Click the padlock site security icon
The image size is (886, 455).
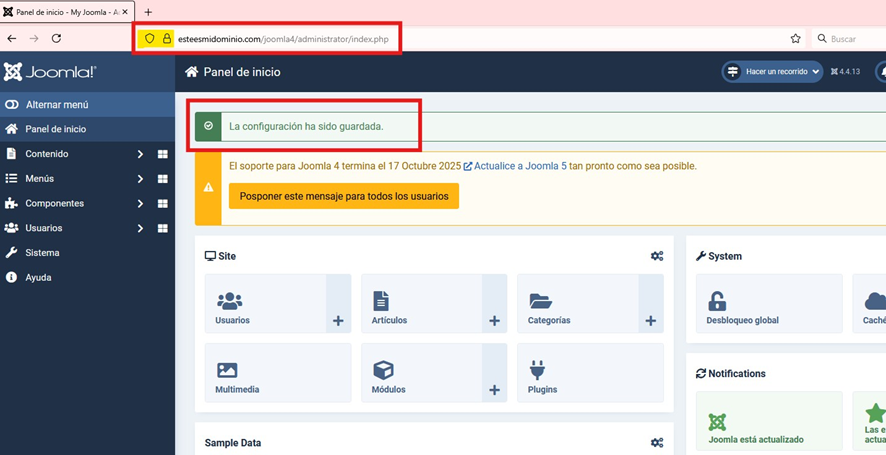coord(166,38)
